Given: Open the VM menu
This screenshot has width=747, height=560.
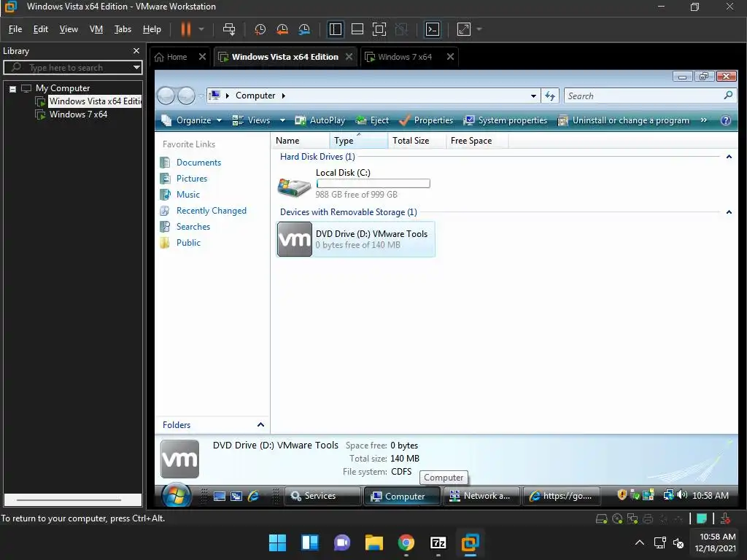Looking at the screenshot, I should click(x=96, y=29).
